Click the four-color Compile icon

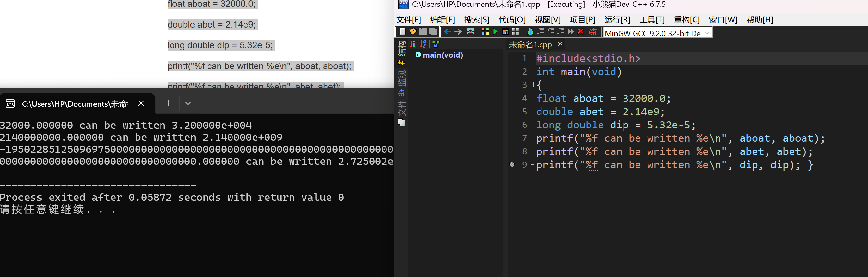pos(485,32)
